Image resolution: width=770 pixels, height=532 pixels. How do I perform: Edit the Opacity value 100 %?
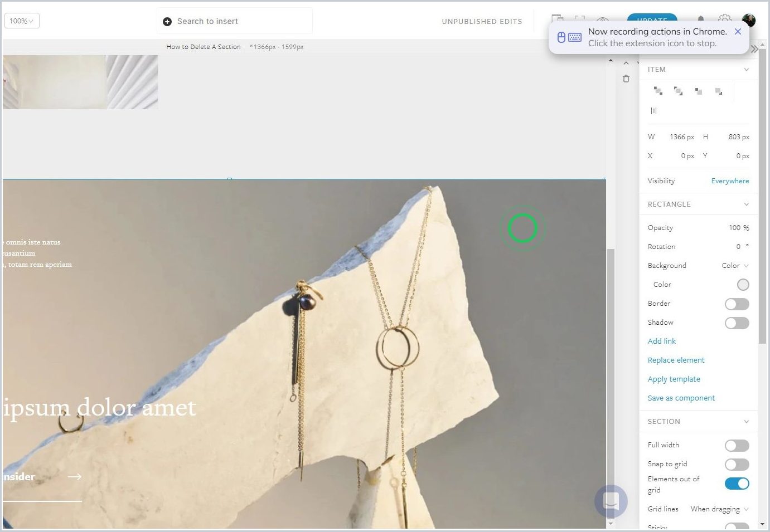(738, 228)
